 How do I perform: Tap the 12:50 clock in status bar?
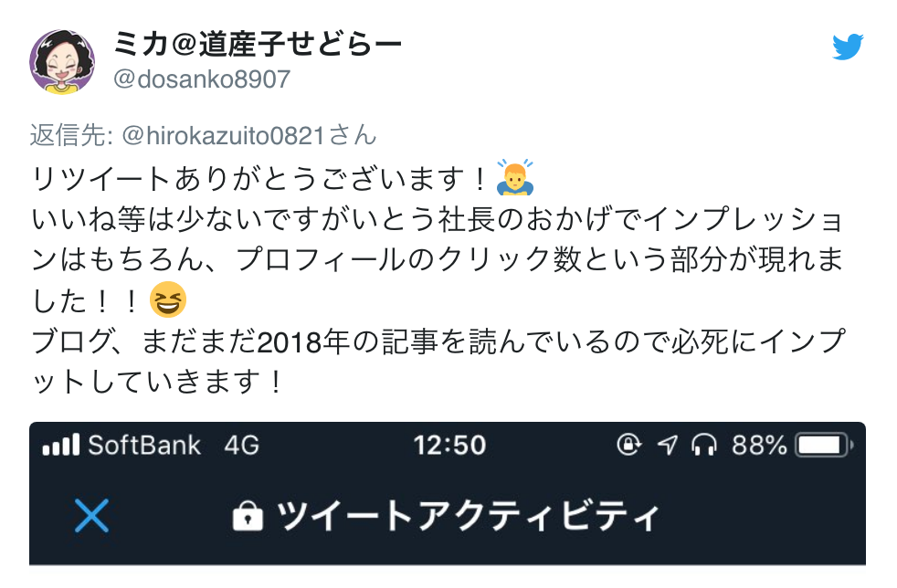pyautogui.click(x=449, y=445)
